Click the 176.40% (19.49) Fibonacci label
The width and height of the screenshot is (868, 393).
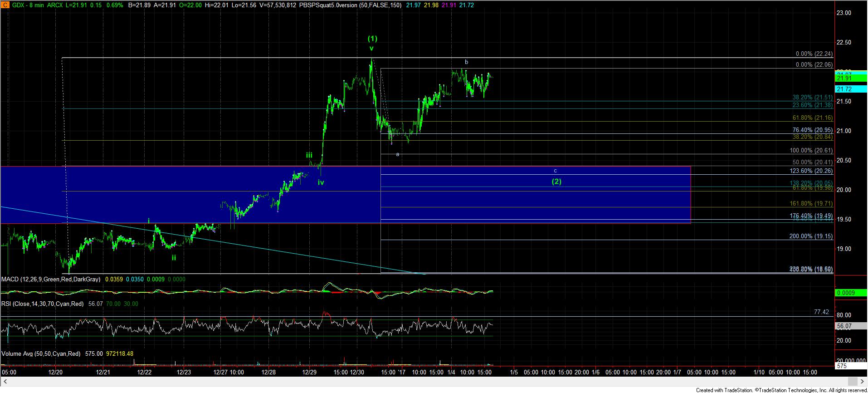[811, 216]
